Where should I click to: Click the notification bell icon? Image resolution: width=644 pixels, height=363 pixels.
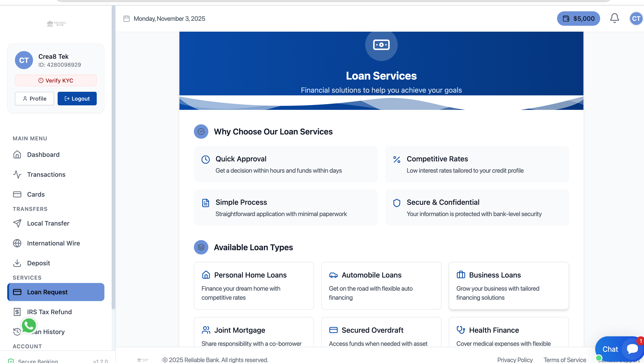click(614, 18)
